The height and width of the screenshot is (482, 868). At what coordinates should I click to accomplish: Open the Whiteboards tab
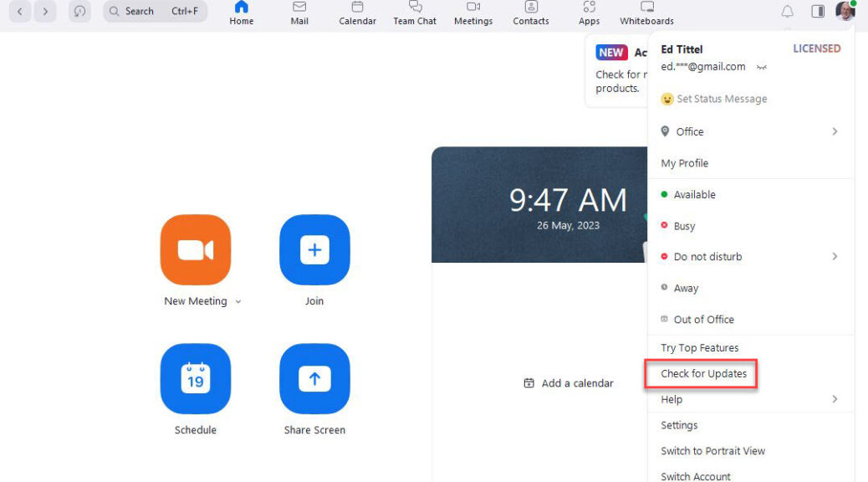646,13
